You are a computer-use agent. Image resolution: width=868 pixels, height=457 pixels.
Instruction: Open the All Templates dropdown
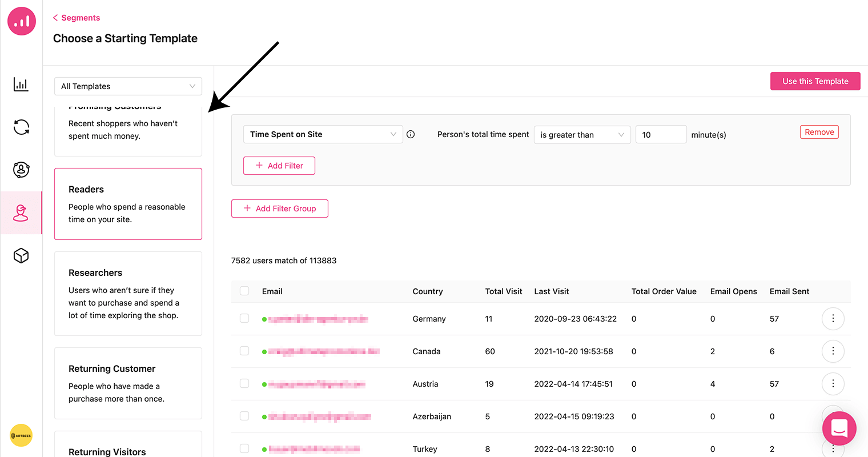pyautogui.click(x=128, y=86)
